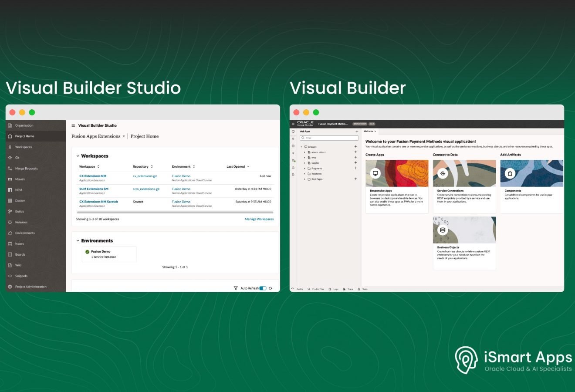Open Business Objects card thumbnail
Image resolution: width=575 pixels, height=392 pixels.
tap(464, 230)
